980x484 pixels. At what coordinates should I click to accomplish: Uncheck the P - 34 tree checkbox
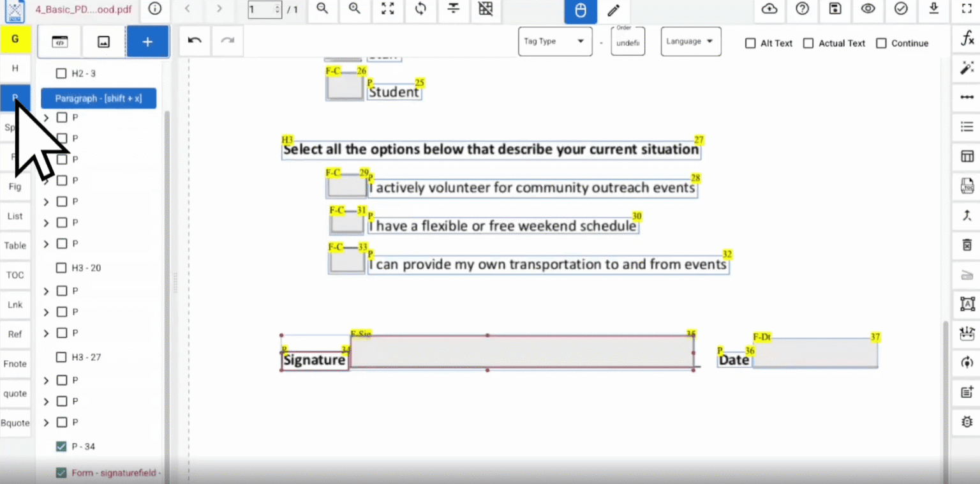click(61, 446)
